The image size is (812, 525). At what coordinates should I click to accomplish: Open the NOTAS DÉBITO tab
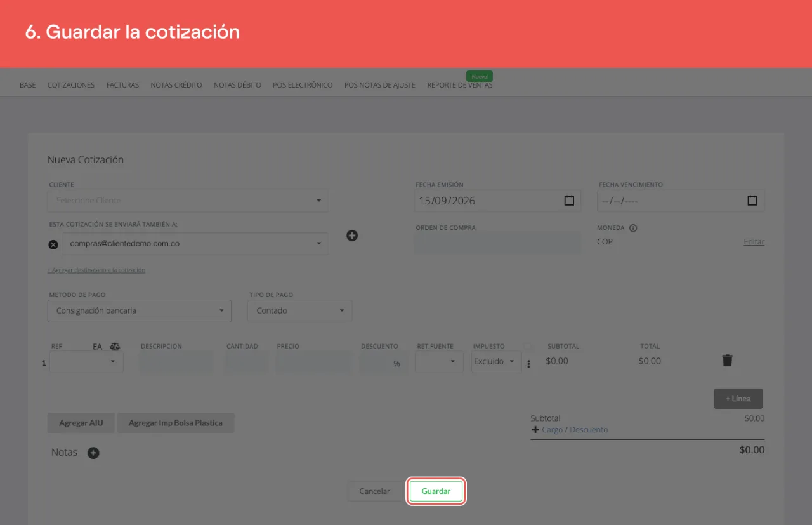click(x=237, y=85)
